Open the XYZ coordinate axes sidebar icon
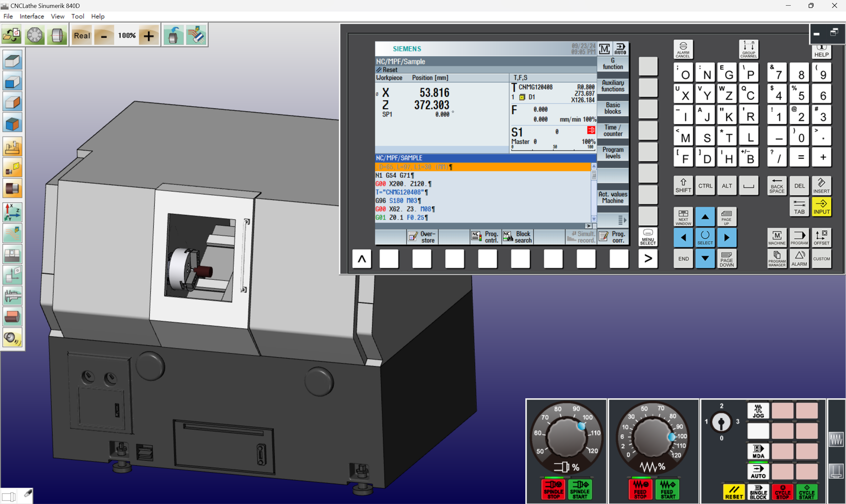Image resolution: width=846 pixels, height=504 pixels. pos(12,213)
